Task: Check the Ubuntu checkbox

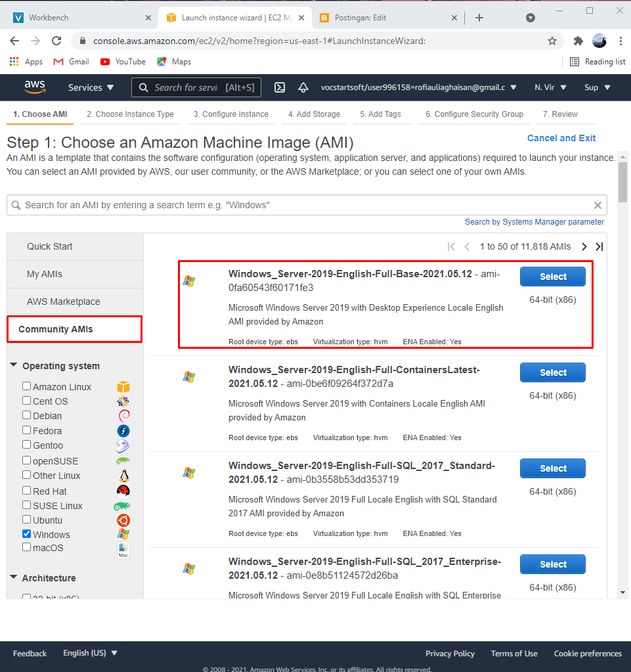Action: click(26, 520)
